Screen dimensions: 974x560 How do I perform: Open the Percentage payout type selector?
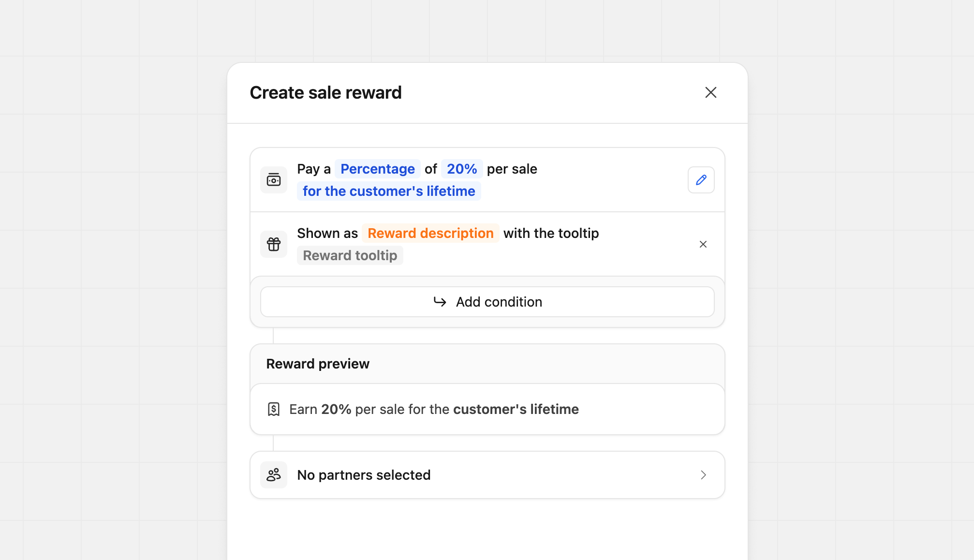click(x=378, y=169)
